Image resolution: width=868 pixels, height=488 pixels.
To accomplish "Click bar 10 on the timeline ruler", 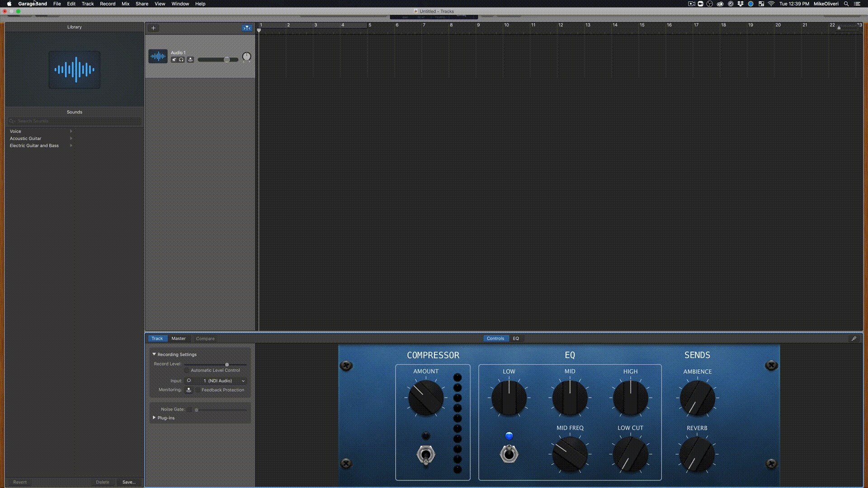I will point(506,25).
